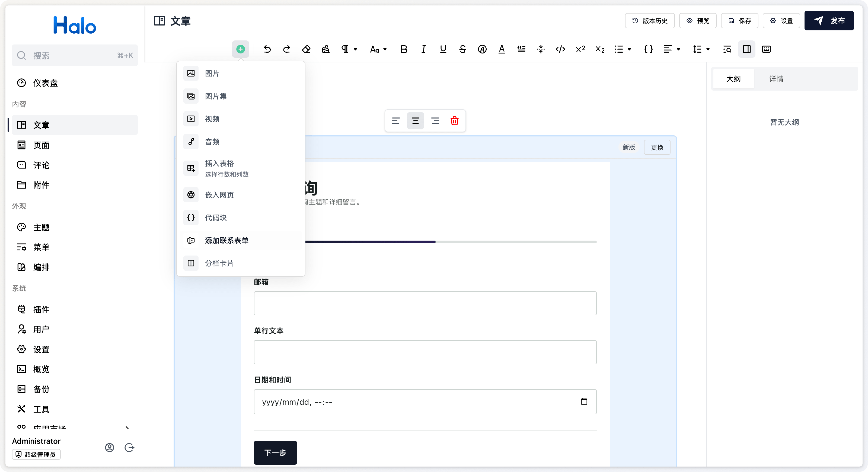Toggle superscript formatting
This screenshot has width=868, height=472.
click(x=580, y=49)
